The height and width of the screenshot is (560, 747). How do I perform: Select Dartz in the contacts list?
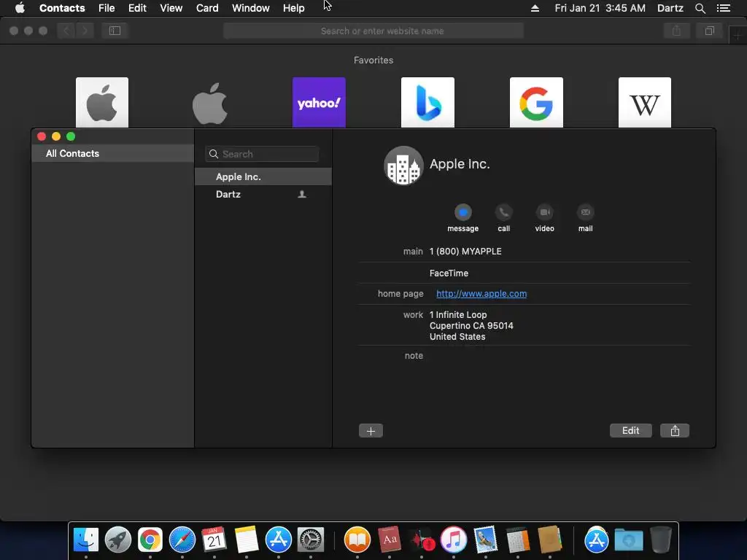(x=263, y=194)
